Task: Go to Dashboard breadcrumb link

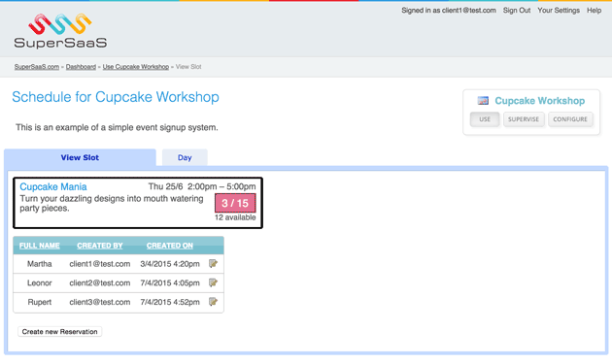Action: pyautogui.click(x=81, y=67)
